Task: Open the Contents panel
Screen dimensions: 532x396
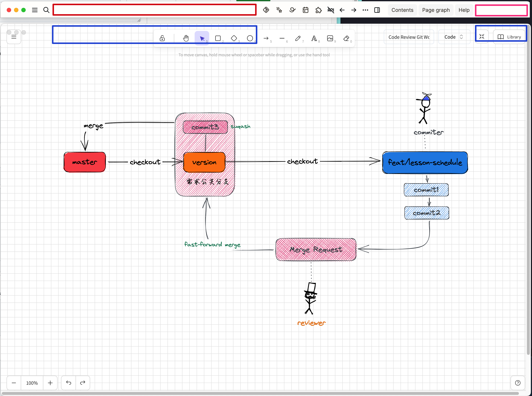Action: click(x=402, y=10)
